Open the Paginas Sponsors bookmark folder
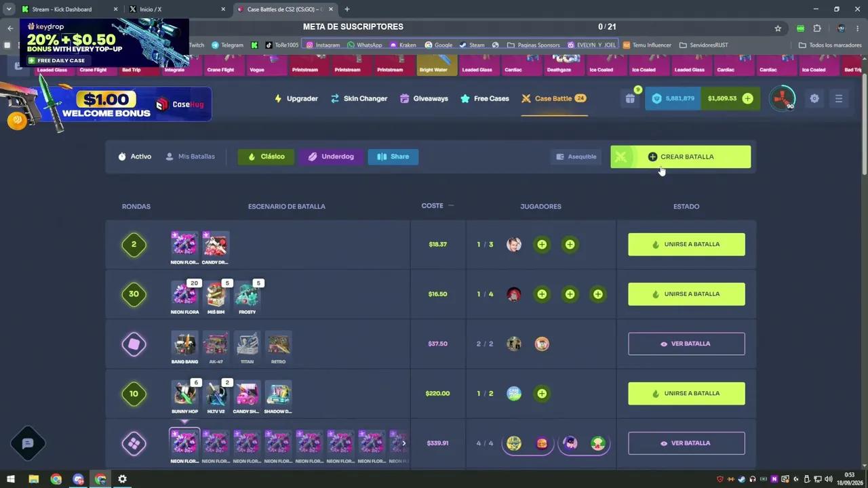The width and height of the screenshot is (868, 488). (533, 45)
